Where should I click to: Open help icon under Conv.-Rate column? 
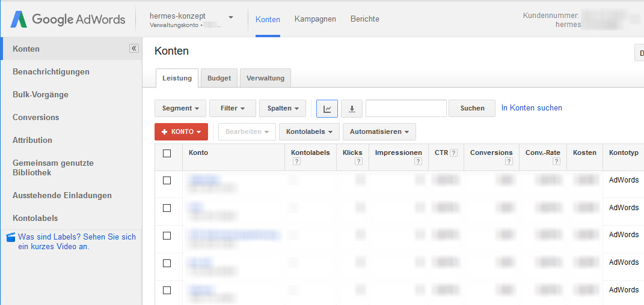(x=556, y=162)
